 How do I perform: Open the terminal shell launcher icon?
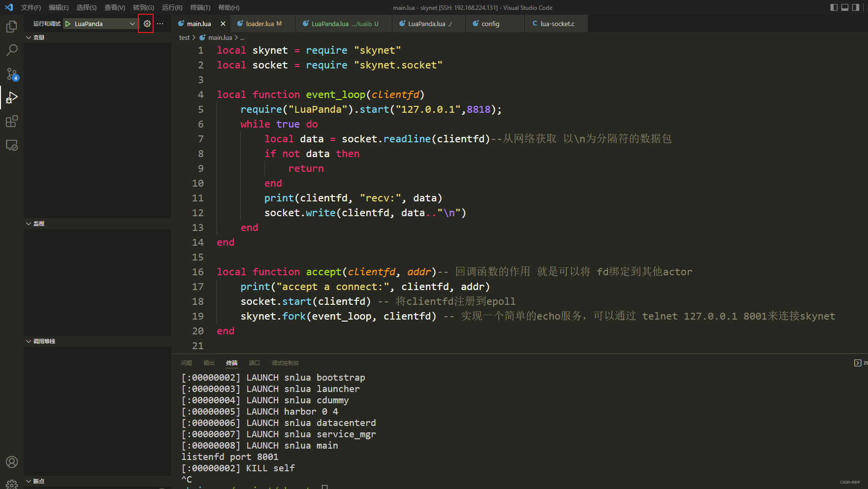click(x=858, y=363)
